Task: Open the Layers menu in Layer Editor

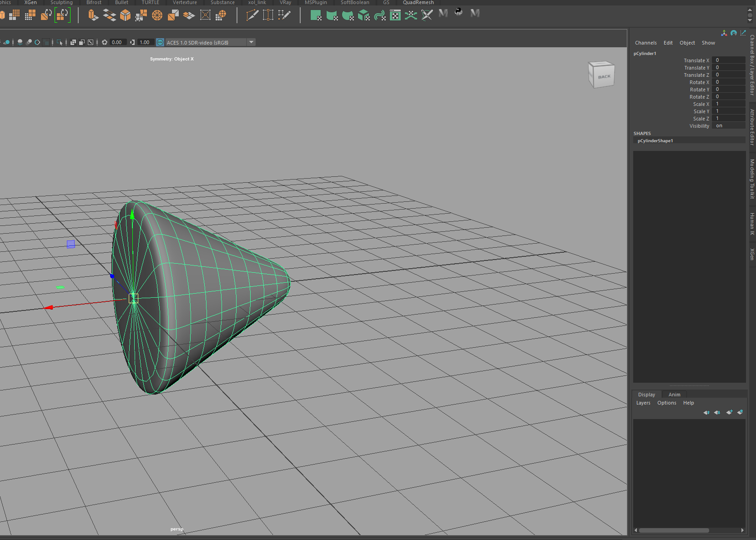Action: pos(643,403)
